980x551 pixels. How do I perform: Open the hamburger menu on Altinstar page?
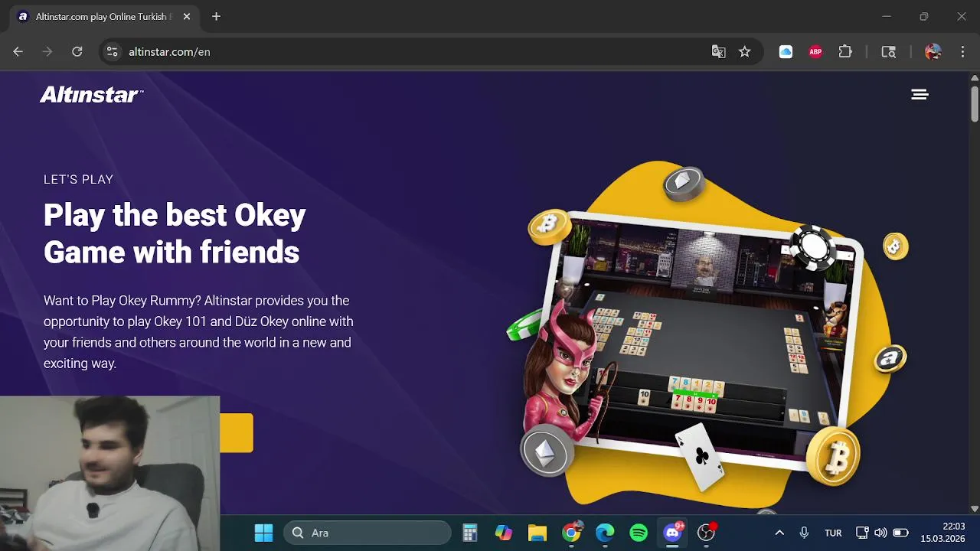coord(920,94)
